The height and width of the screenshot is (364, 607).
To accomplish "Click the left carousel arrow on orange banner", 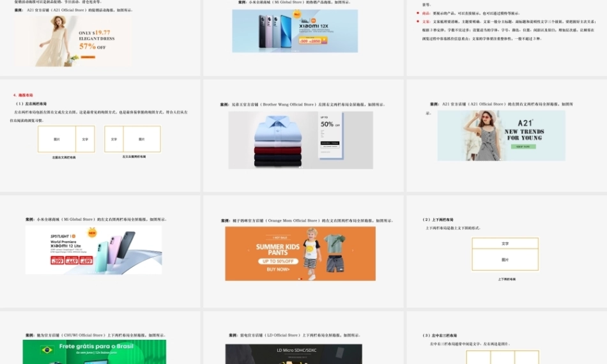I will click(x=249, y=250).
